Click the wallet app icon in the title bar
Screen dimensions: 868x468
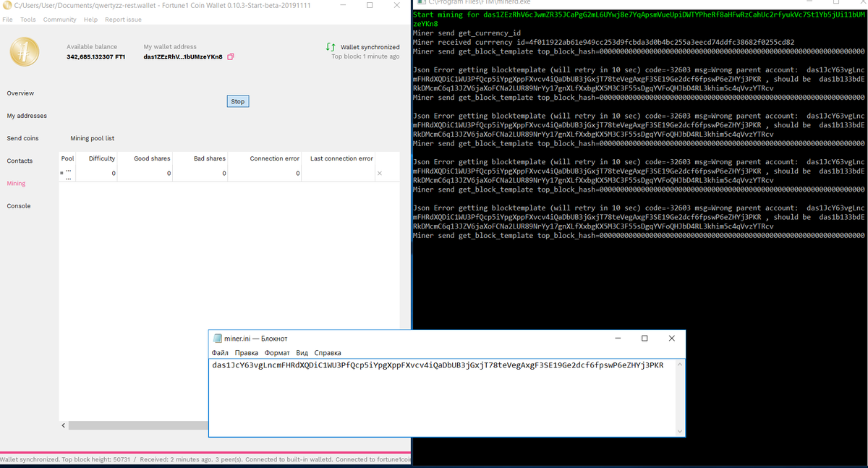click(x=7, y=6)
